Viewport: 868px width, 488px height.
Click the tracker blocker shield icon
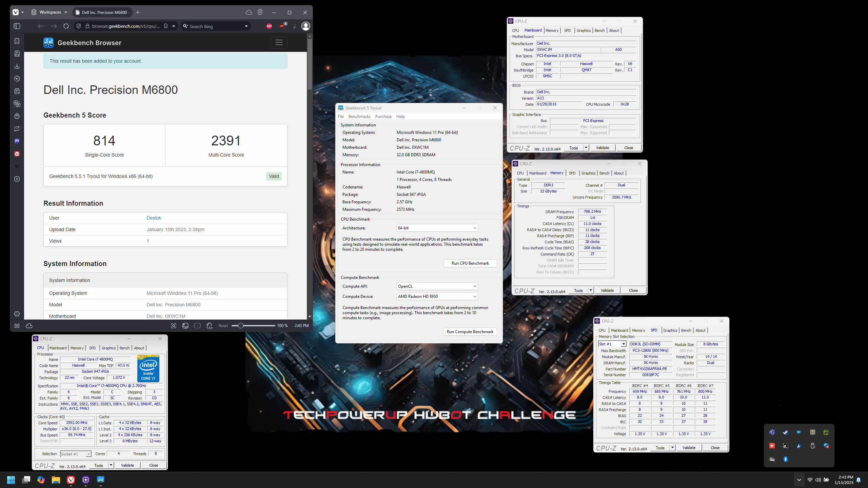(x=79, y=26)
